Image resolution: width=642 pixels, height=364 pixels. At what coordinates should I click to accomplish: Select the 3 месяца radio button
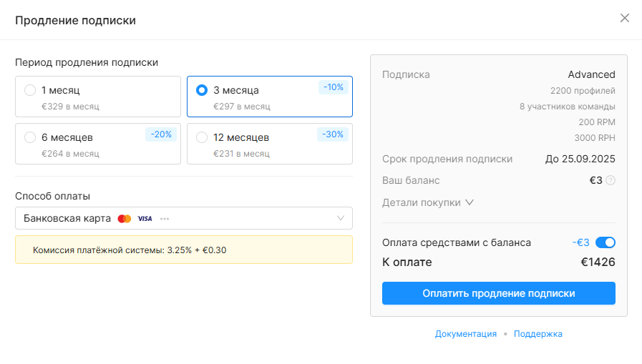click(x=201, y=90)
